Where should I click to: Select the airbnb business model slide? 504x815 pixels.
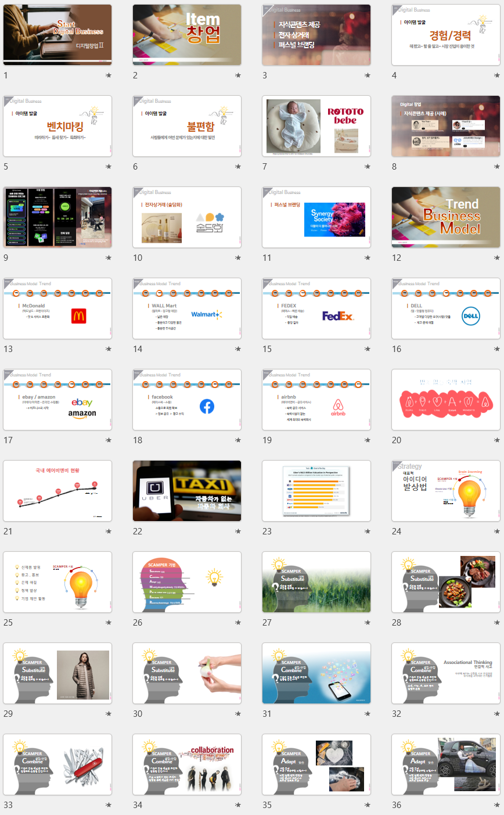click(316, 400)
